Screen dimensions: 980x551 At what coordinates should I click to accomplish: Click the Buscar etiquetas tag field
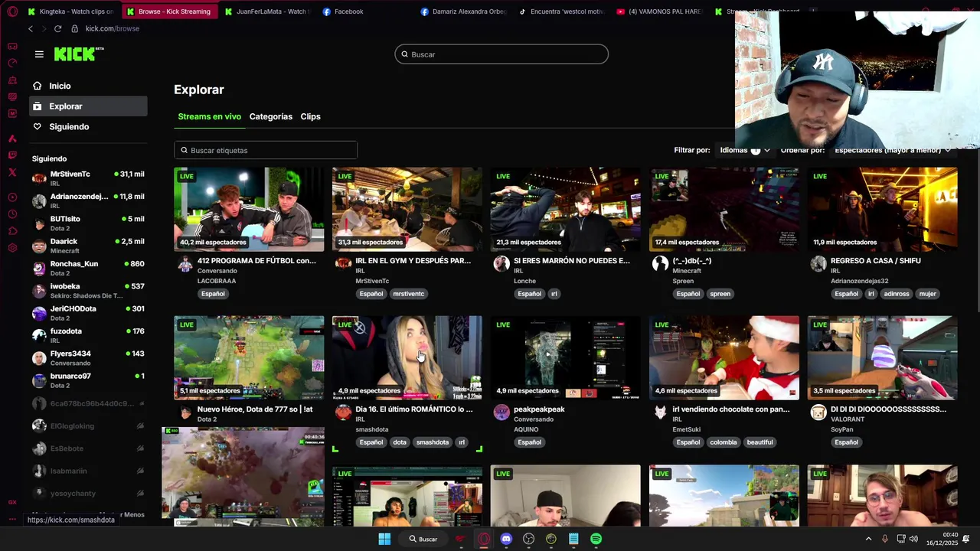click(x=266, y=150)
